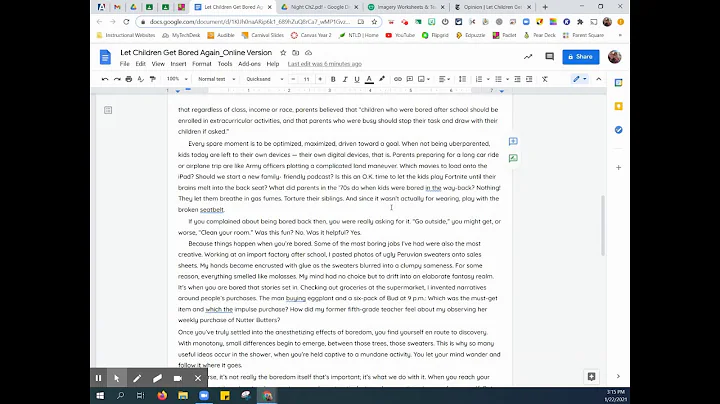Add a comment from toolbar
720x404 pixels.
click(x=410, y=79)
